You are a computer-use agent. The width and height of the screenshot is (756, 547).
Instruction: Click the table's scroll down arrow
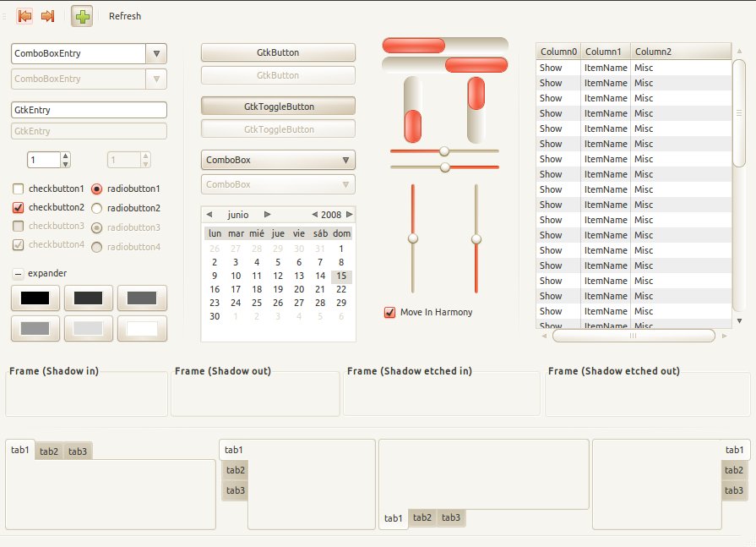point(739,320)
